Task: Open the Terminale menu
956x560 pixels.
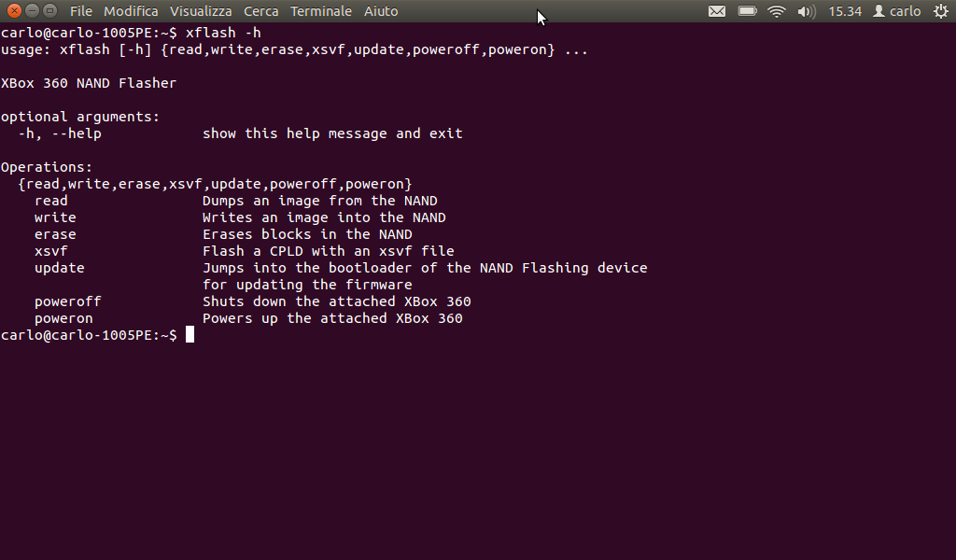Action: [321, 11]
